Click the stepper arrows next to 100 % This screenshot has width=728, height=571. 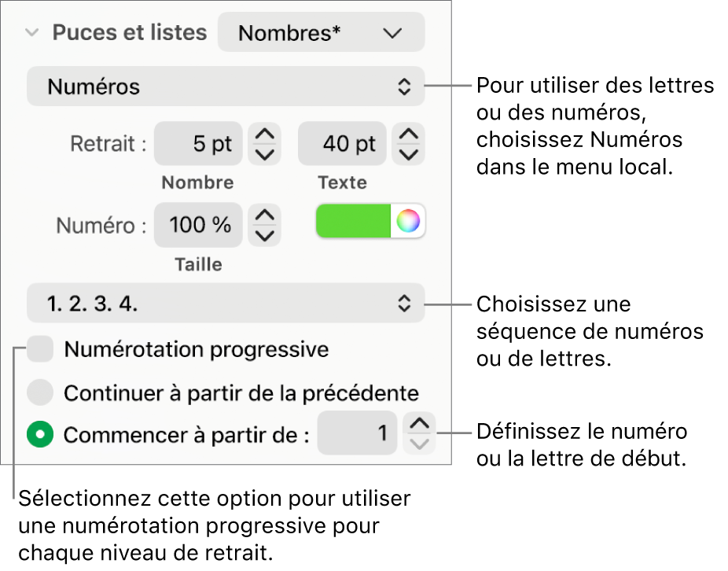[264, 224]
